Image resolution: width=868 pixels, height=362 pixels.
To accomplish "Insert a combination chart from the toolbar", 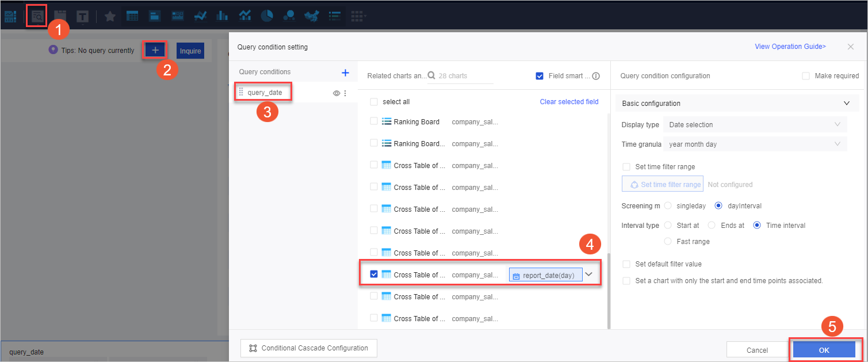I will [x=244, y=16].
